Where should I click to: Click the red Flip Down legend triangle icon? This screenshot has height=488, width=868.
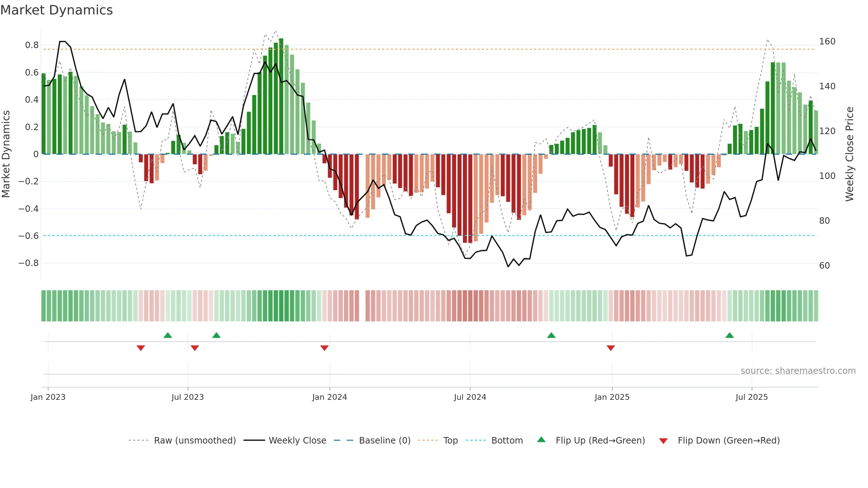pyautogui.click(x=663, y=441)
